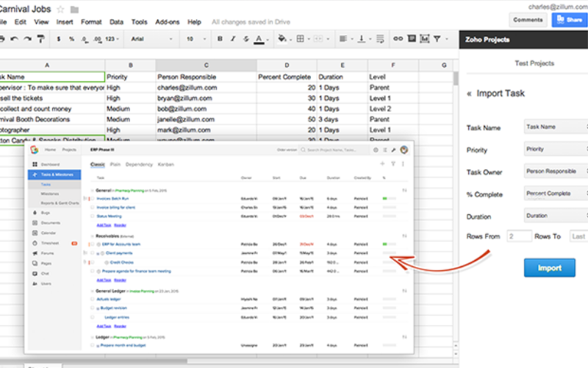The image size is (588, 368).
Task: Collapse the Receivables task list
Action: point(93,236)
